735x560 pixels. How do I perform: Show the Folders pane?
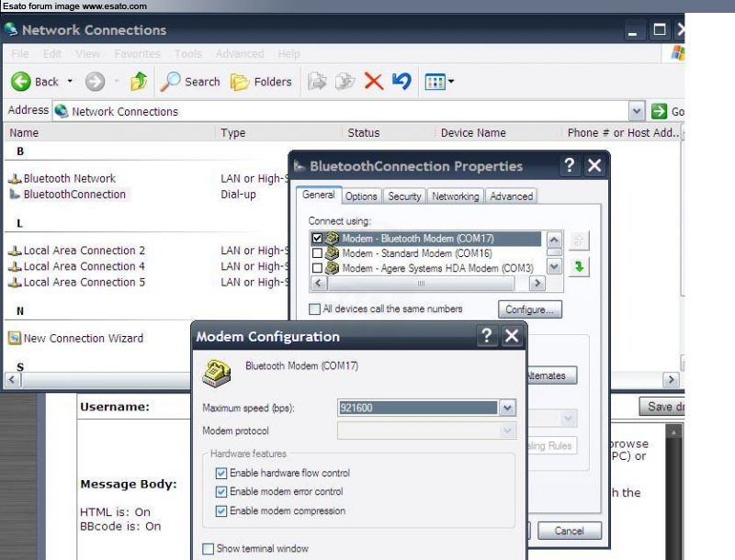(x=261, y=82)
